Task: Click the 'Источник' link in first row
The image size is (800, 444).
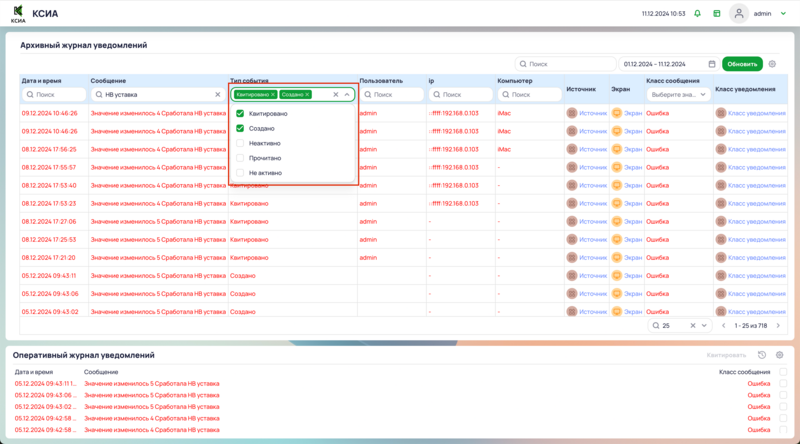Action: click(593, 113)
